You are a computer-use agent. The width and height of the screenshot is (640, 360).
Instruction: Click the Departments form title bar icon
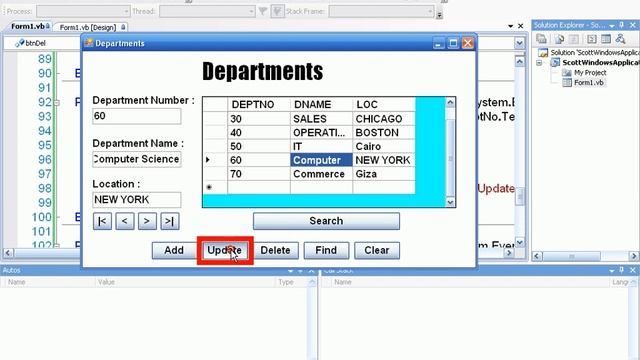(x=89, y=43)
